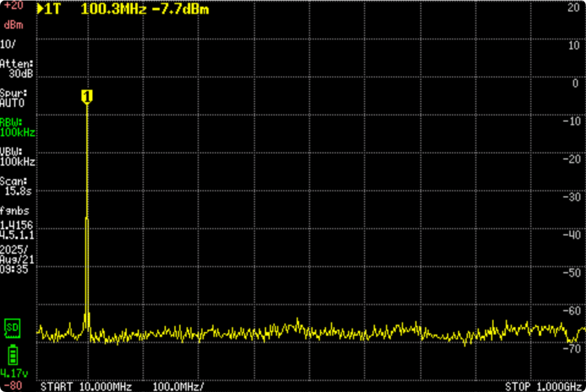Image resolution: width=586 pixels, height=392 pixels.
Task: Click the +20 reference level value
Action: pos(13,6)
